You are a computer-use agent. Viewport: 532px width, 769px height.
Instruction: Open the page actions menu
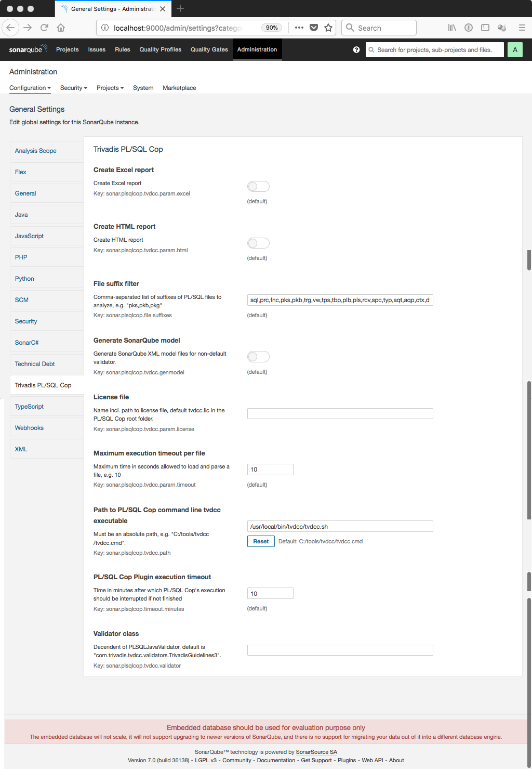[x=299, y=28]
